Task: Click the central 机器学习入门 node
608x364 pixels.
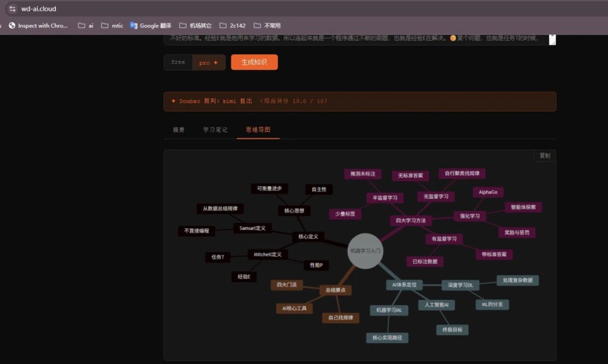Action: pyautogui.click(x=365, y=251)
